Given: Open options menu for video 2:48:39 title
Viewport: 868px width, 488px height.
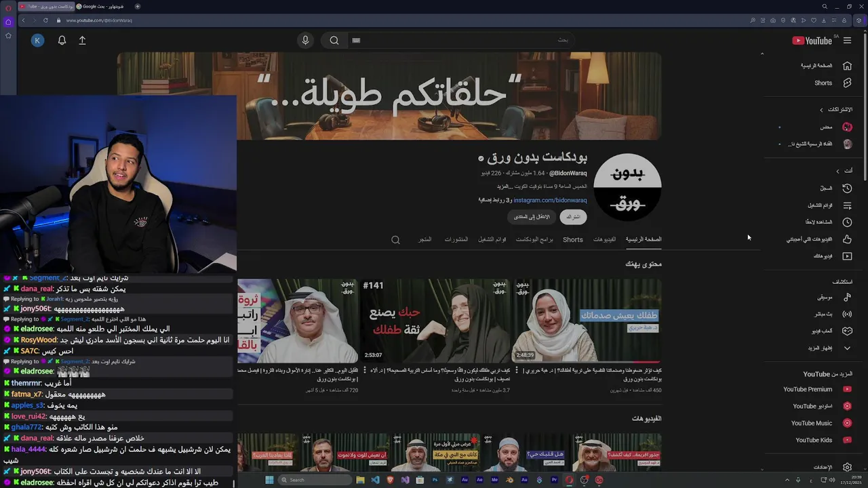Looking at the screenshot, I should pos(517,371).
